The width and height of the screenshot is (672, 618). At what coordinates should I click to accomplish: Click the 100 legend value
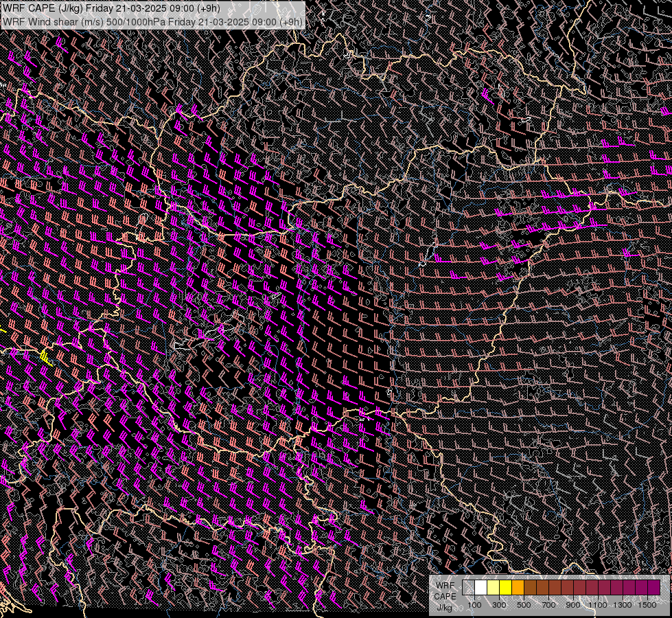474,605
